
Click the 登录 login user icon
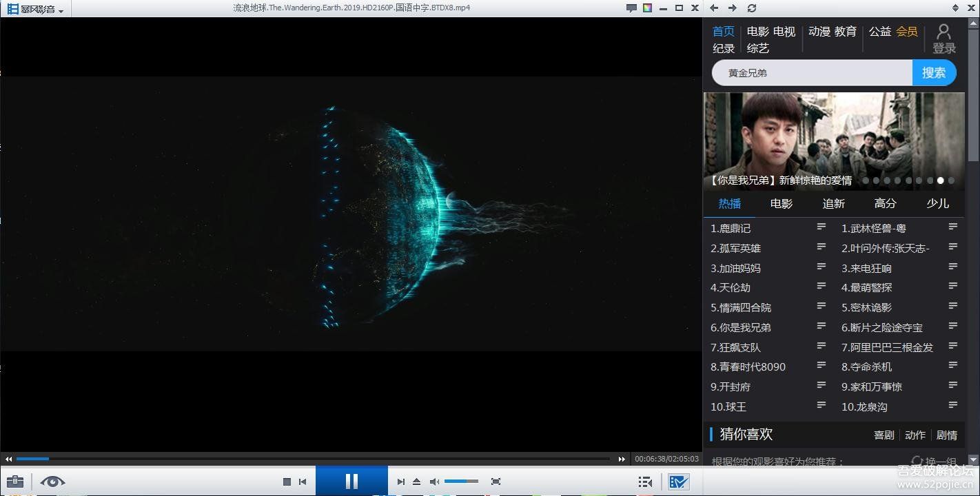[x=944, y=39]
